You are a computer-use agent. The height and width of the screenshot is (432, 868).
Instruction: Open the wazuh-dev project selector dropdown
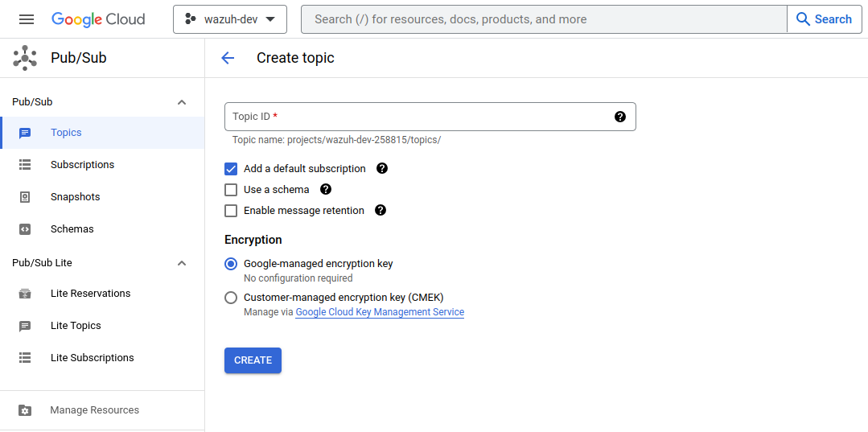[230, 19]
